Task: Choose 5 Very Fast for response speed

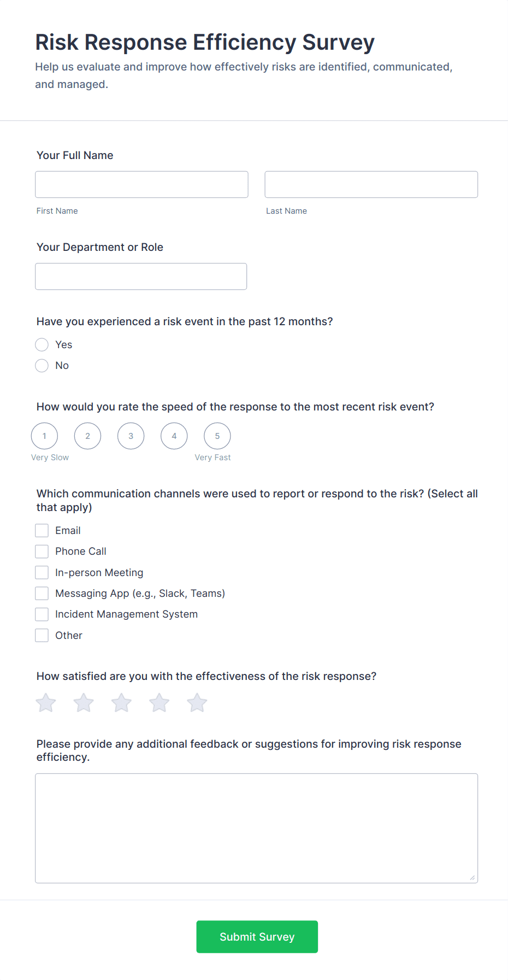Action: pyautogui.click(x=217, y=436)
